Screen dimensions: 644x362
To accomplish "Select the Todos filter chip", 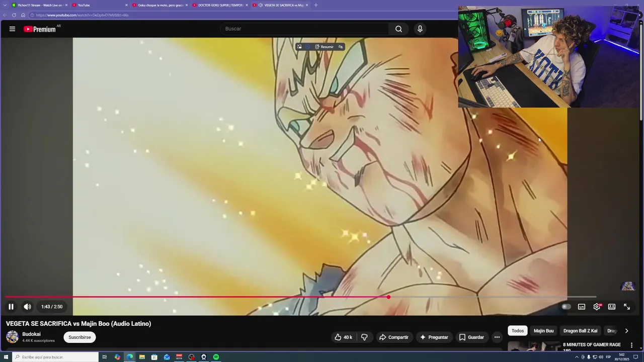I will click(518, 331).
